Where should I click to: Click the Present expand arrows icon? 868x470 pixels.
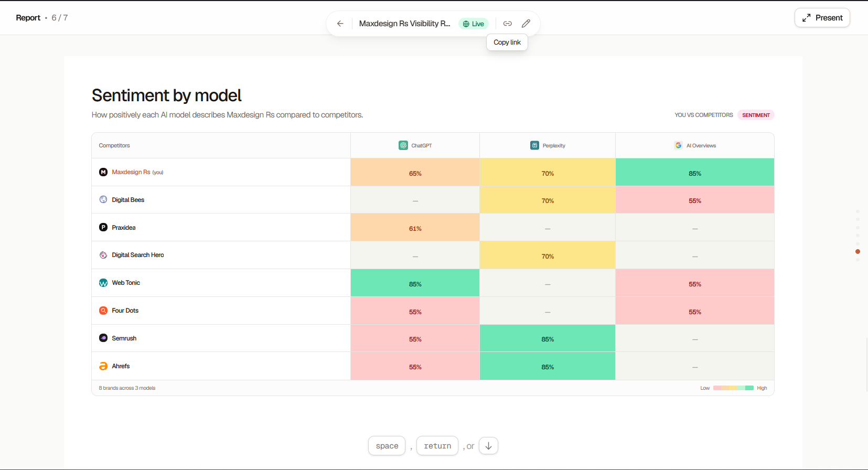[807, 18]
